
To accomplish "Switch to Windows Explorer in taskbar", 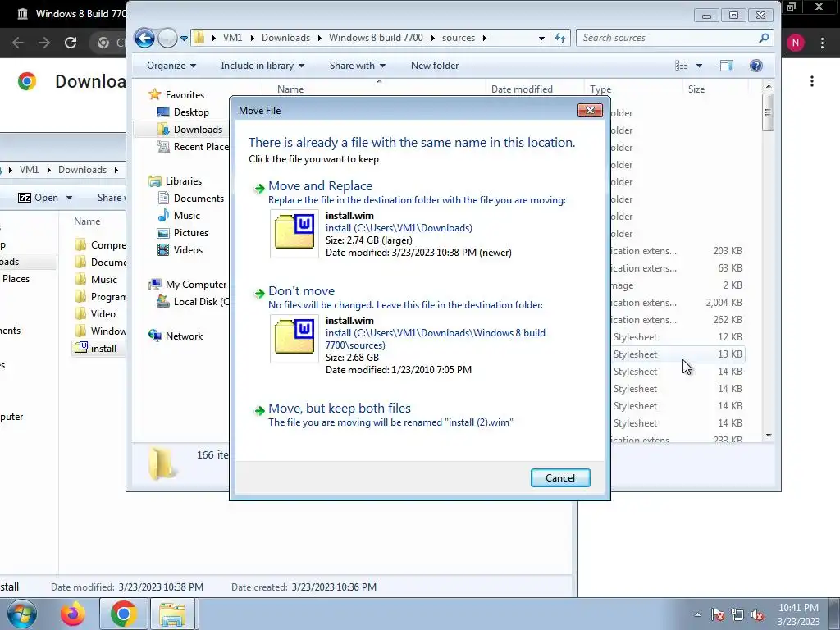I will 173,614.
